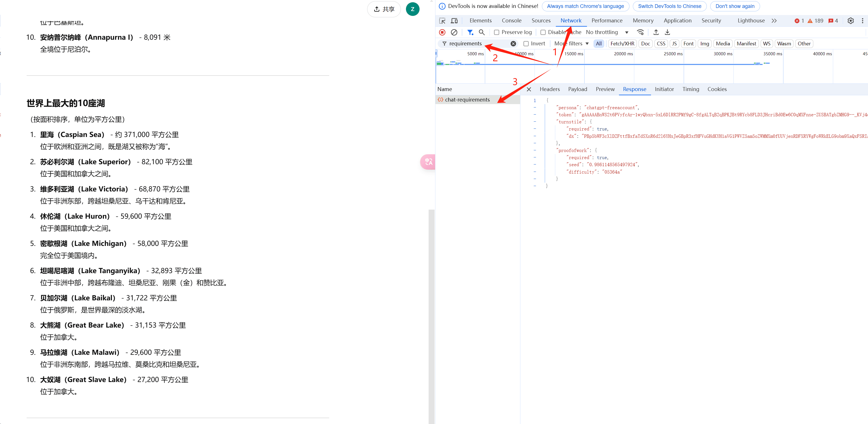Filter requests by Manifest type

tap(746, 44)
